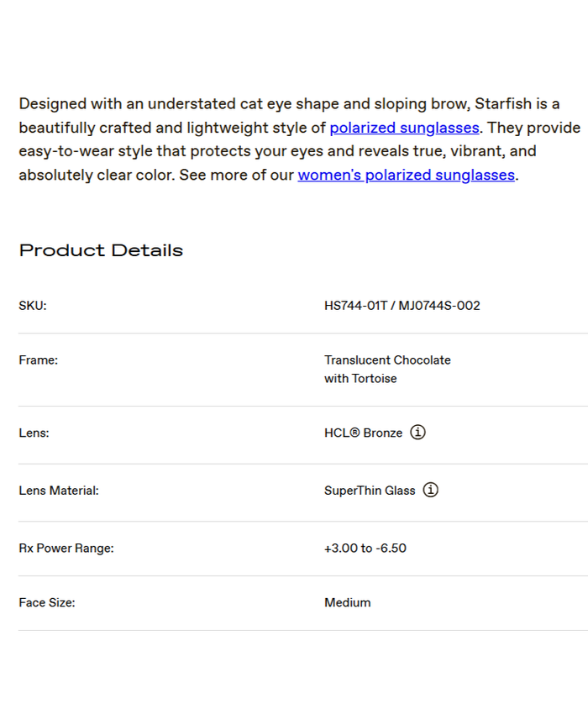The height and width of the screenshot is (714, 588).
Task: Open the polarized sunglasses link
Action: (404, 128)
